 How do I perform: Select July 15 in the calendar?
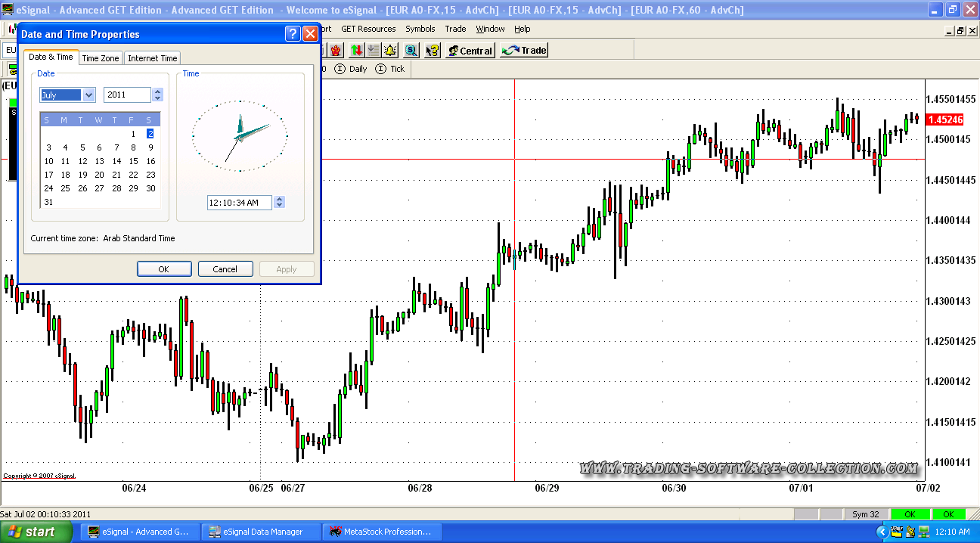(x=133, y=161)
